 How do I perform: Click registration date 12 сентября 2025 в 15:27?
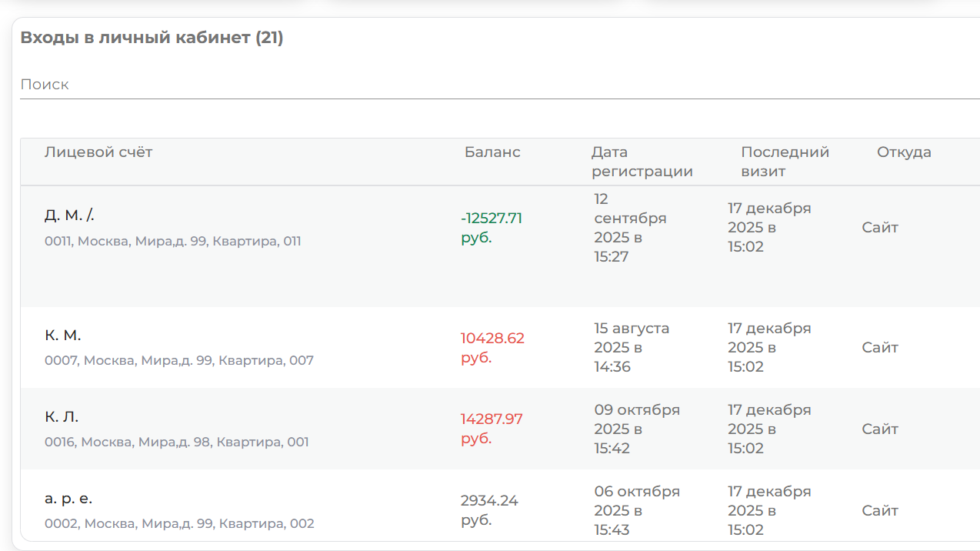click(x=629, y=228)
